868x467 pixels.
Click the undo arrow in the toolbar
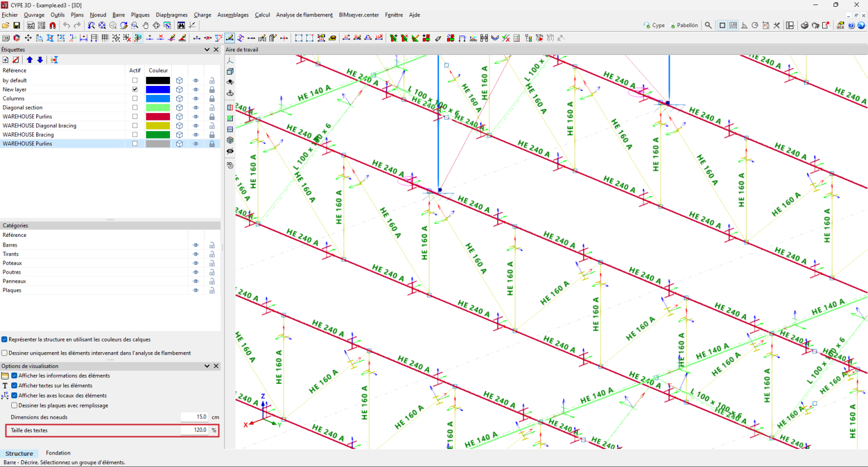click(67, 25)
